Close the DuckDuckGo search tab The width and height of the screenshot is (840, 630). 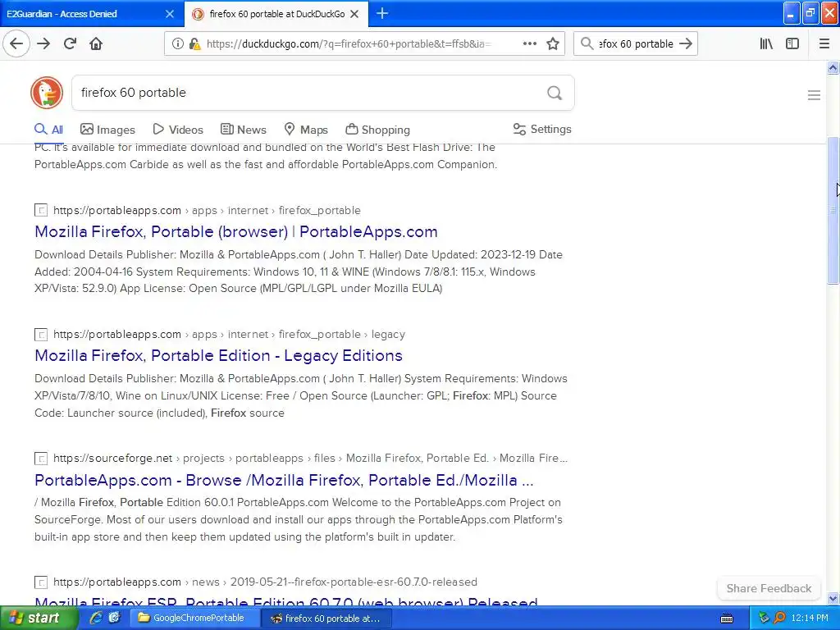[354, 14]
